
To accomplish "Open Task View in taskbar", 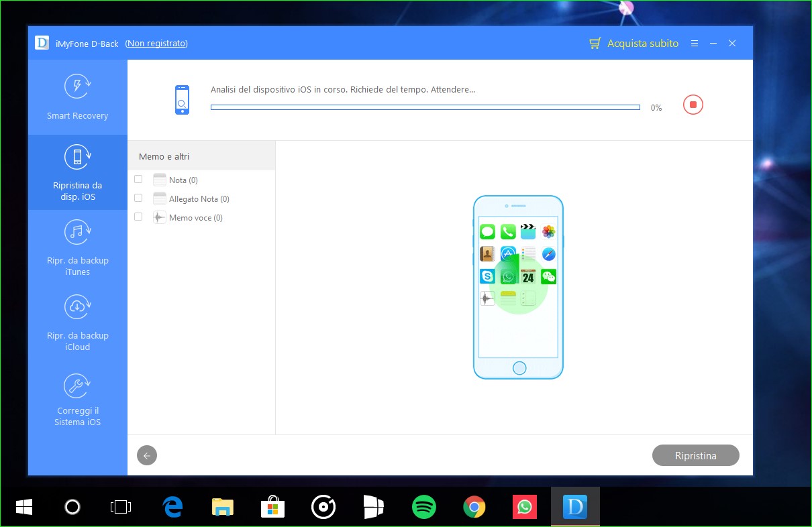I will [121, 507].
